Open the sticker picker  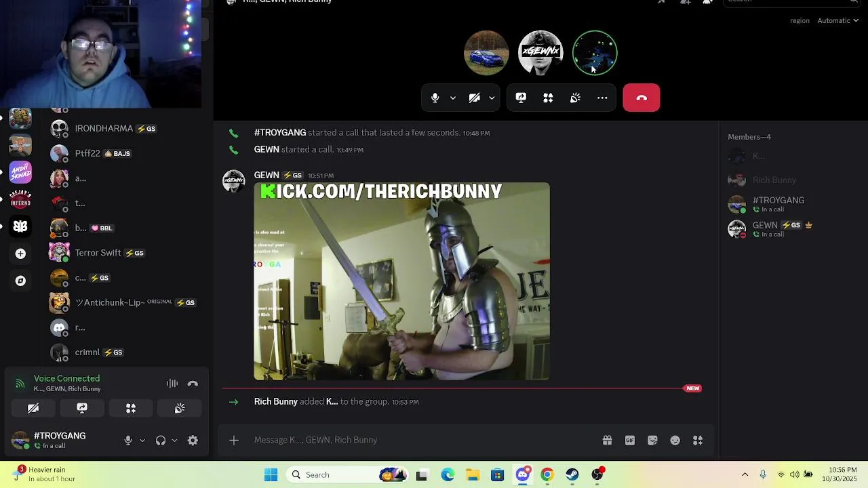click(x=652, y=441)
